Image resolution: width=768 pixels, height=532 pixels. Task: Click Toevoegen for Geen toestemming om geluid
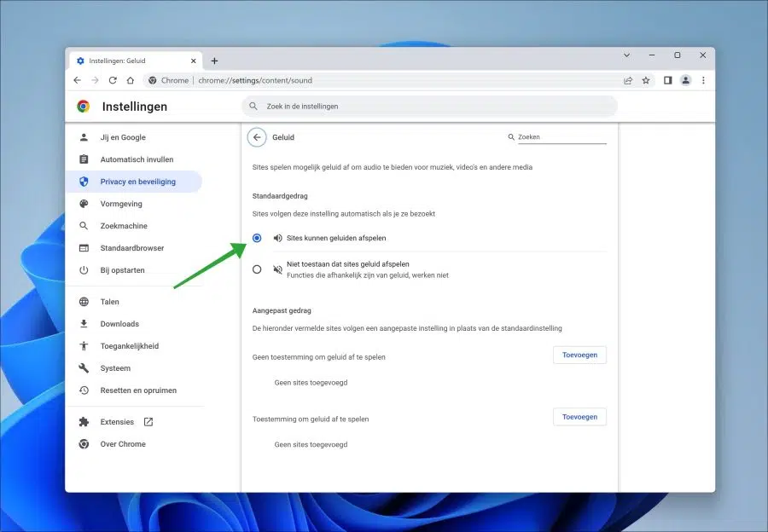tap(579, 356)
